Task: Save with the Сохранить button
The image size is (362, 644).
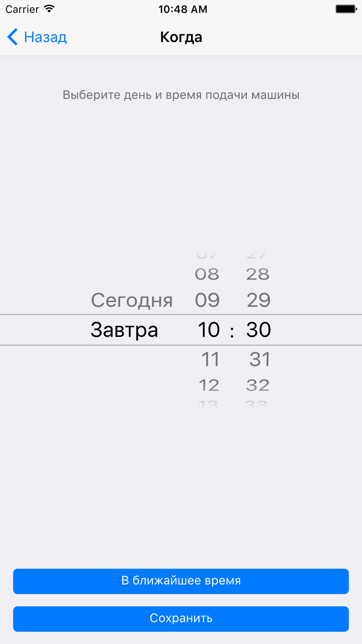Action: (x=181, y=619)
